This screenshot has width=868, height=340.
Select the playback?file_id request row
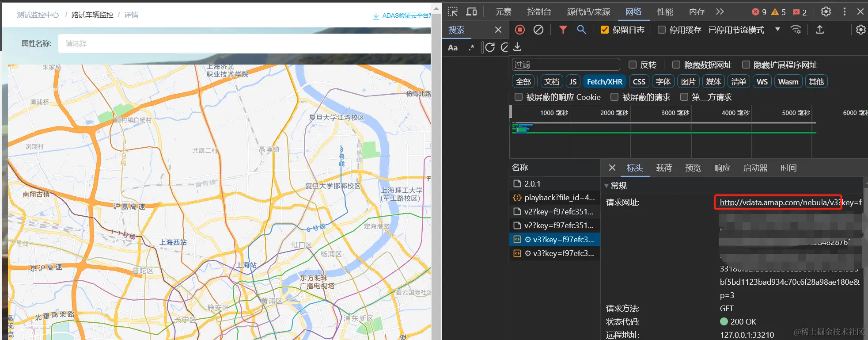[555, 198]
